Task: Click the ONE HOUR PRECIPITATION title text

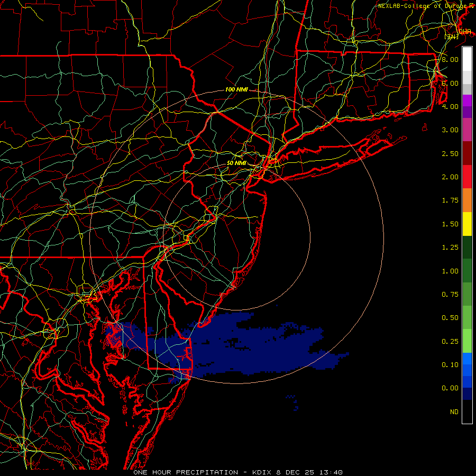Action: tap(186, 472)
